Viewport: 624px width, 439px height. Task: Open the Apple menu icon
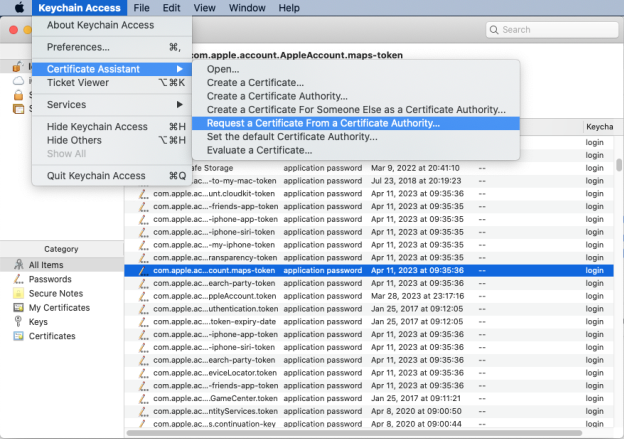click(19, 8)
